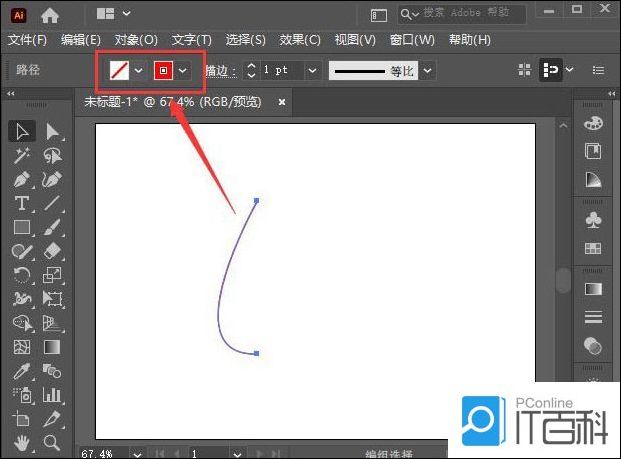Open the 选择(S) menu
621x459 pixels.
pyautogui.click(x=245, y=40)
